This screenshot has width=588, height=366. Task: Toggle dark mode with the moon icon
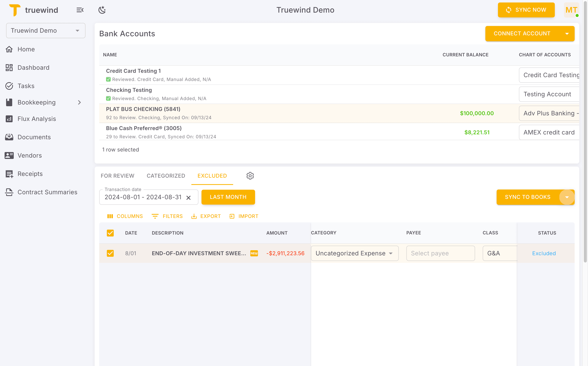click(102, 10)
